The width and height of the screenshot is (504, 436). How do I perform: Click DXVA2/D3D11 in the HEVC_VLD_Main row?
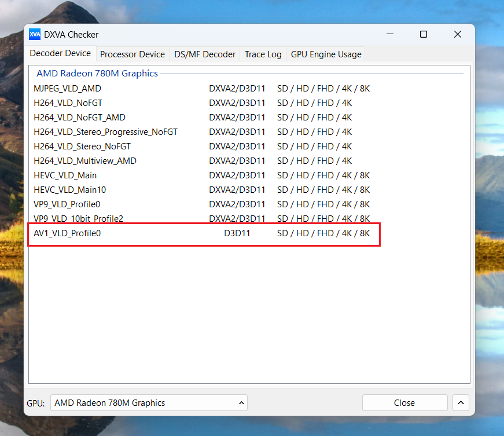pos(237,175)
